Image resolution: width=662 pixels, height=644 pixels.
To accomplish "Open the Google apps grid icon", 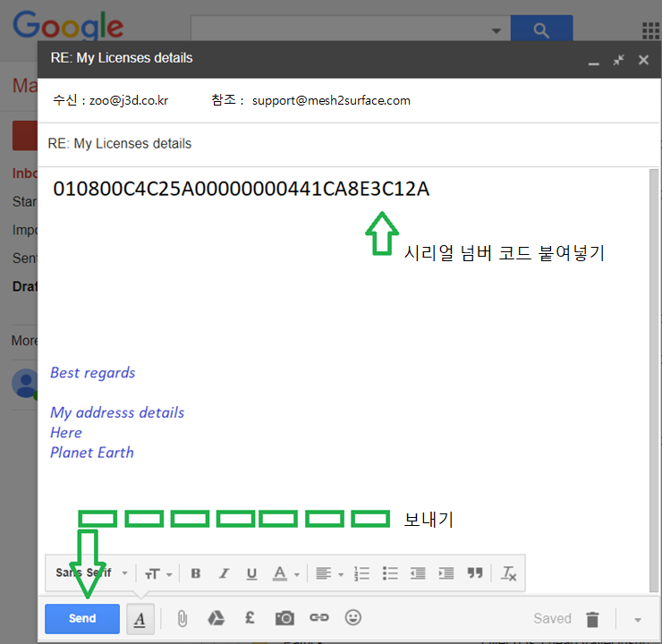I will (x=650, y=30).
